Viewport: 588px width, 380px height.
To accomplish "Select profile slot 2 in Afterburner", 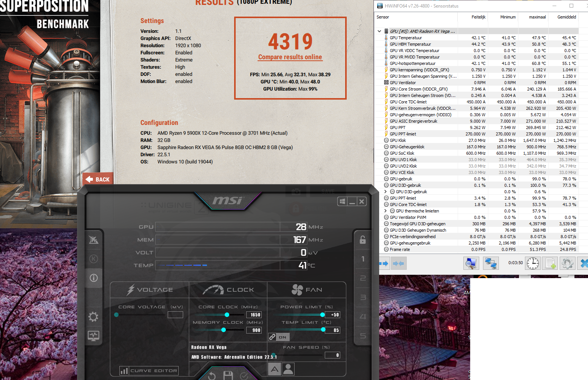I will tap(363, 278).
